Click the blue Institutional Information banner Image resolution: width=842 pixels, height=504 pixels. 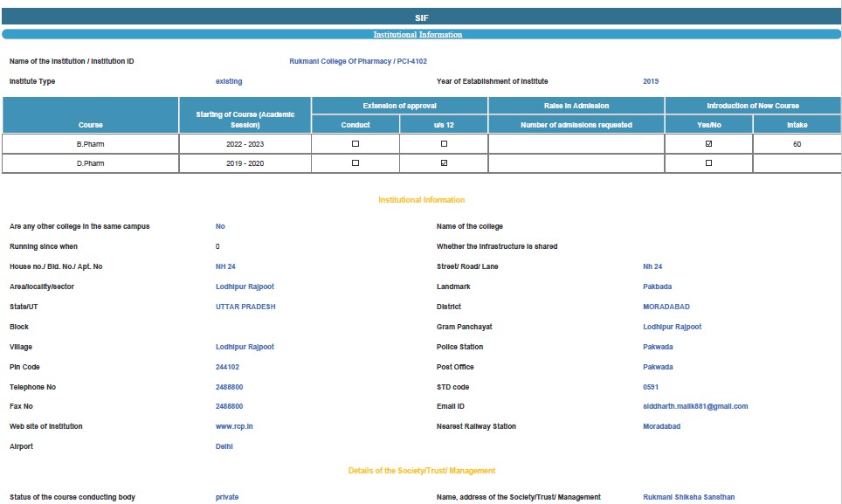(419, 34)
